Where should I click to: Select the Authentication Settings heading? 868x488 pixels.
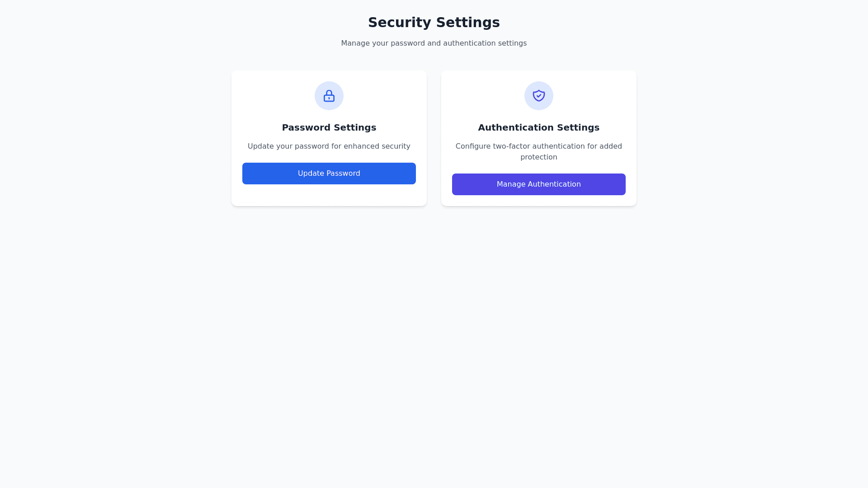538,127
